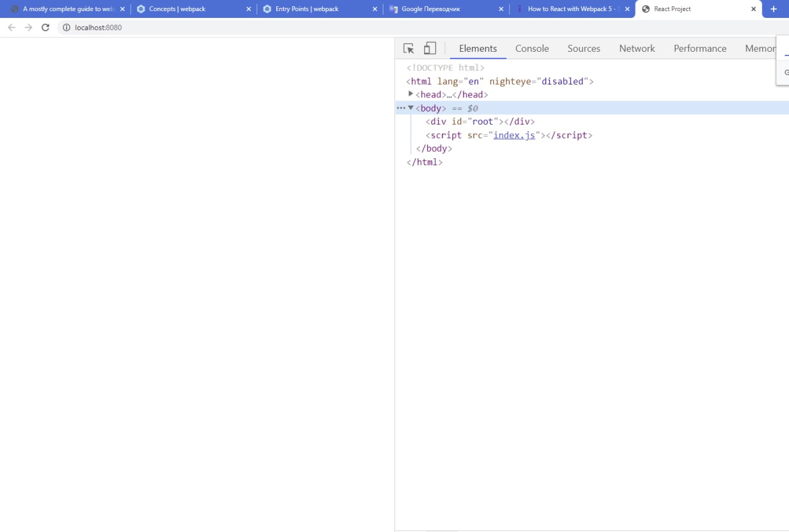Go forward using the browser forward arrow
This screenshot has width=789, height=532.
coord(28,28)
